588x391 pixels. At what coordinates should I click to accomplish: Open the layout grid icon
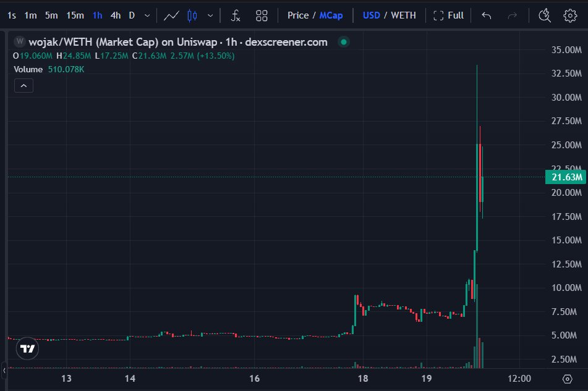click(x=261, y=15)
